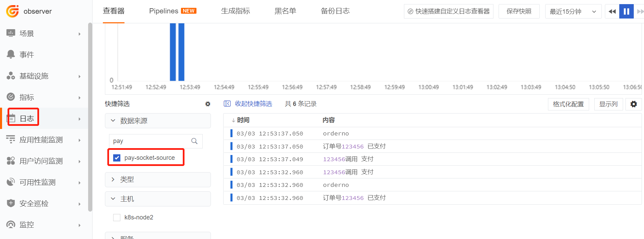
Task: Switch to the Pipelines tab
Action: [172, 11]
